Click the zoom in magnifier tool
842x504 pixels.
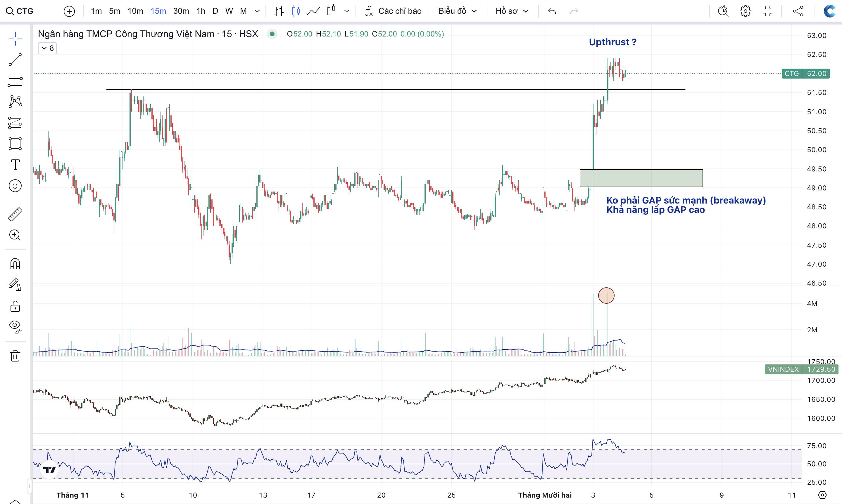[15, 235]
